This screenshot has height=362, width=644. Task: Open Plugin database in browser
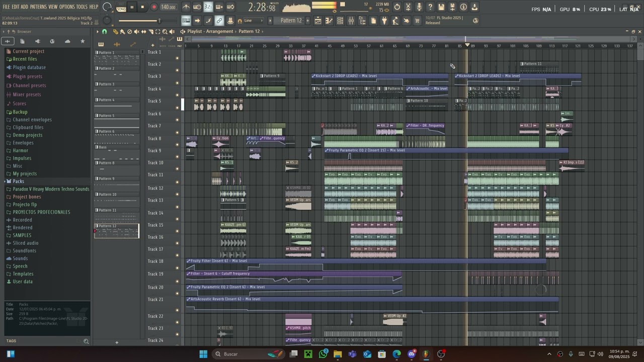click(29, 67)
